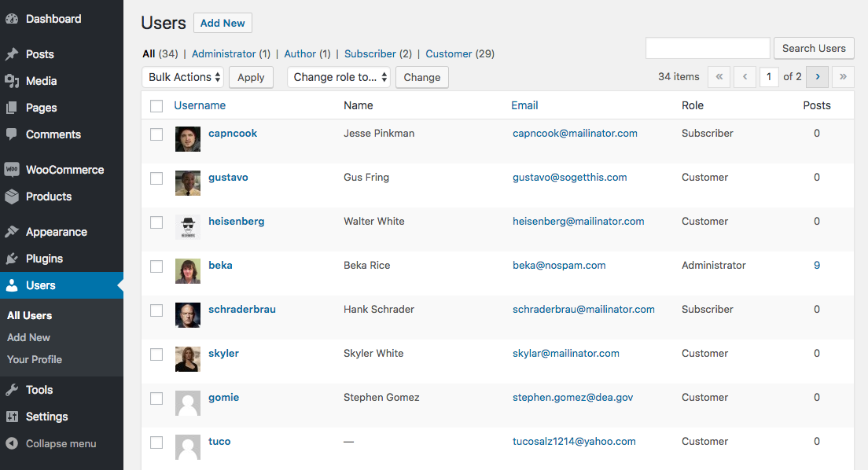Open the gustavo@sogetthis.com email link
Viewport: 868px width, 470px height.
tap(570, 178)
